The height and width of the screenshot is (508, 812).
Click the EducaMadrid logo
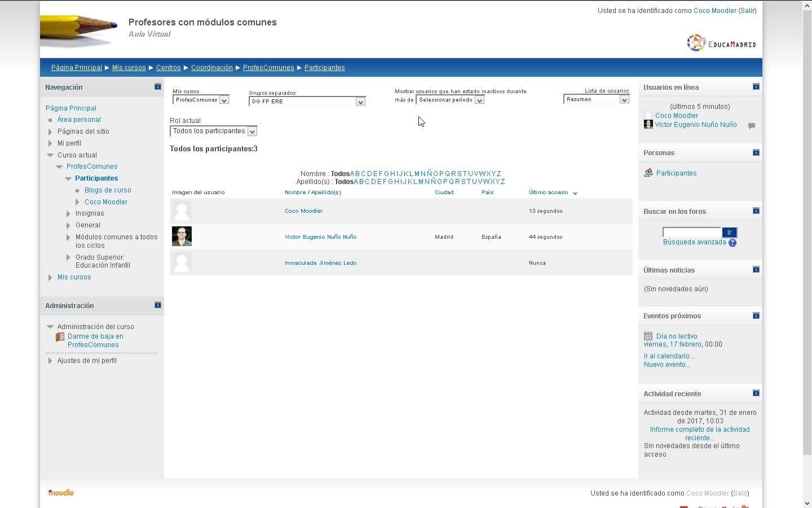(x=721, y=43)
